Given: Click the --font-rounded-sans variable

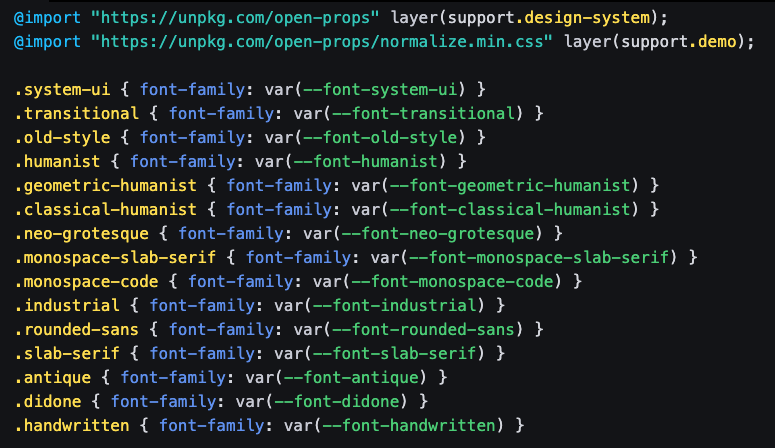Looking at the screenshot, I should pos(424,330).
